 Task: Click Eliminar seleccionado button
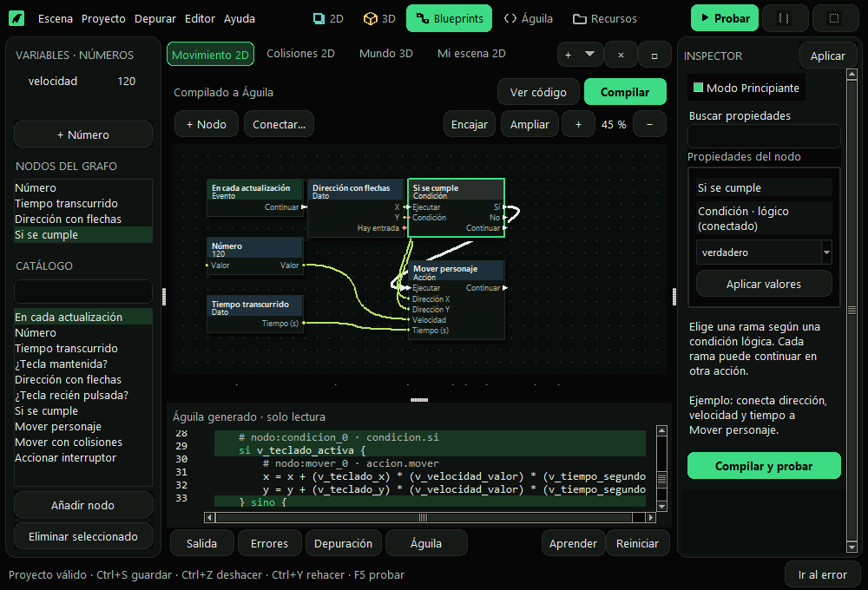click(x=83, y=536)
